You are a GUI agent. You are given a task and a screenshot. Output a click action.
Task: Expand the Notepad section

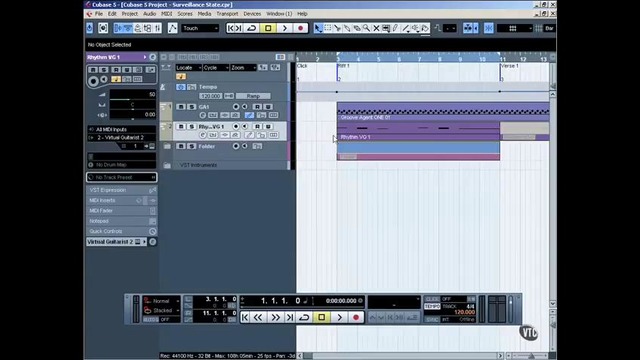click(x=122, y=221)
